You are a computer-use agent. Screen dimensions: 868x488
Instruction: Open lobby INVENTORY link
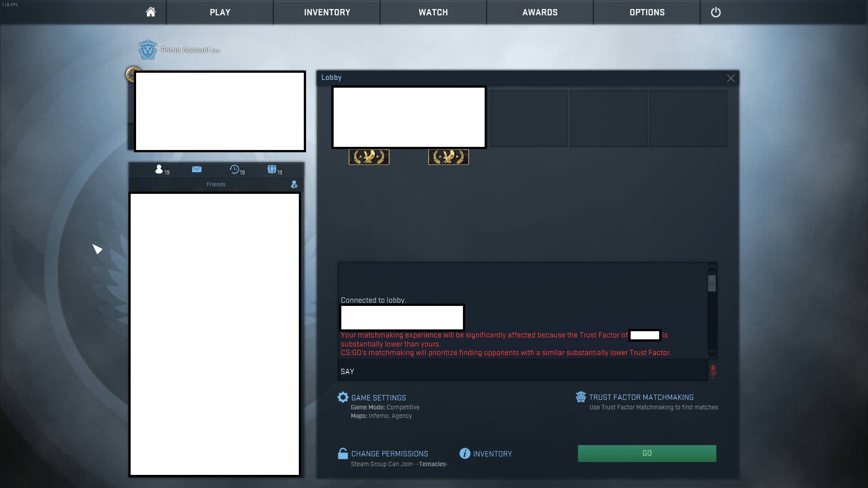pos(492,454)
